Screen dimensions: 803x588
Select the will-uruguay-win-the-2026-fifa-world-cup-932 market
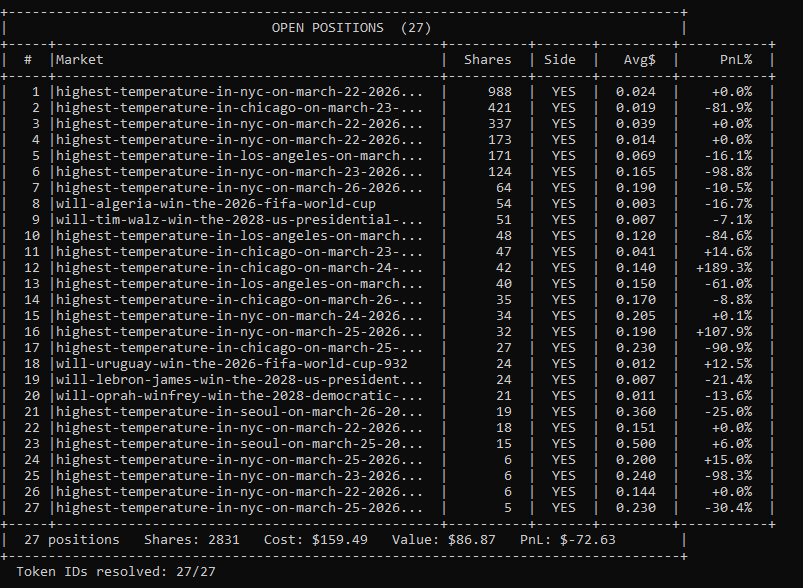tap(231, 364)
